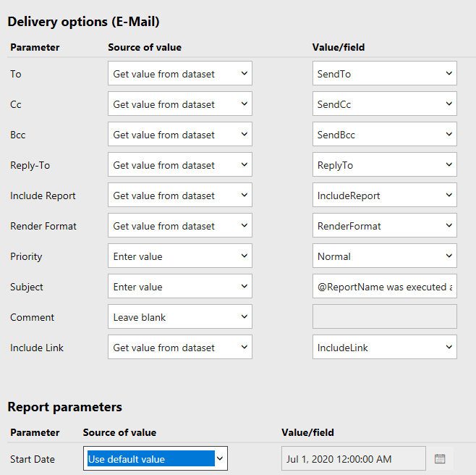This screenshot has height=475, width=476.
Task: Expand the SendCc field dropdown
Action: pyautogui.click(x=384, y=104)
